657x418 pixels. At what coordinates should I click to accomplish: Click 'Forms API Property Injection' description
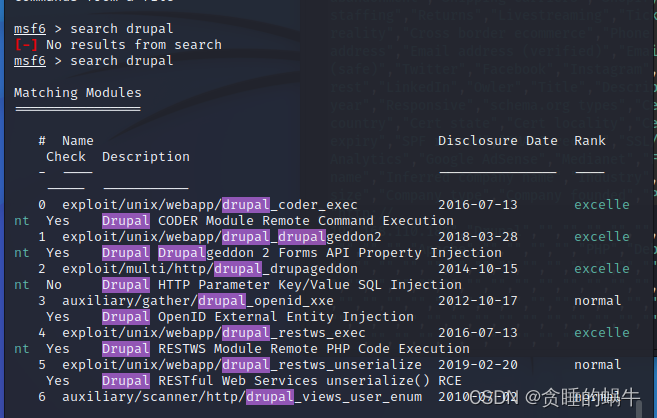pos(390,253)
